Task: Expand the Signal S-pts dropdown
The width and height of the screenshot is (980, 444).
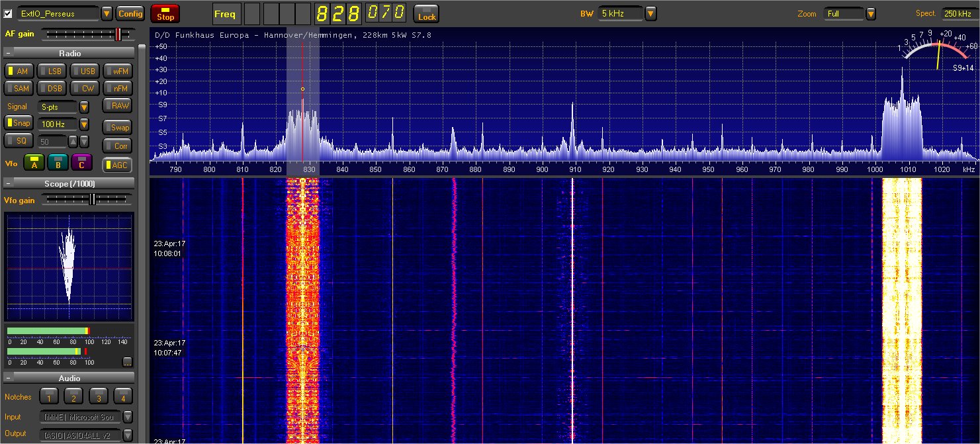Action: tap(84, 107)
